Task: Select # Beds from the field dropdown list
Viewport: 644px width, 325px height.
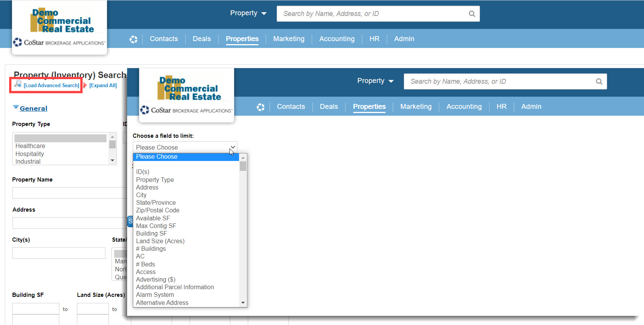Action: 186,264
